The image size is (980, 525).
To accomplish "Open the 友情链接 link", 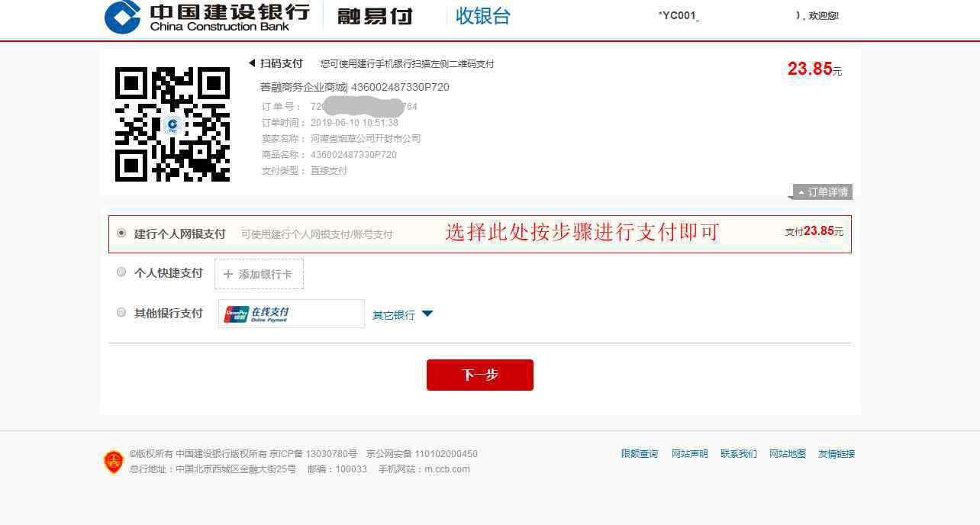I will 837,454.
